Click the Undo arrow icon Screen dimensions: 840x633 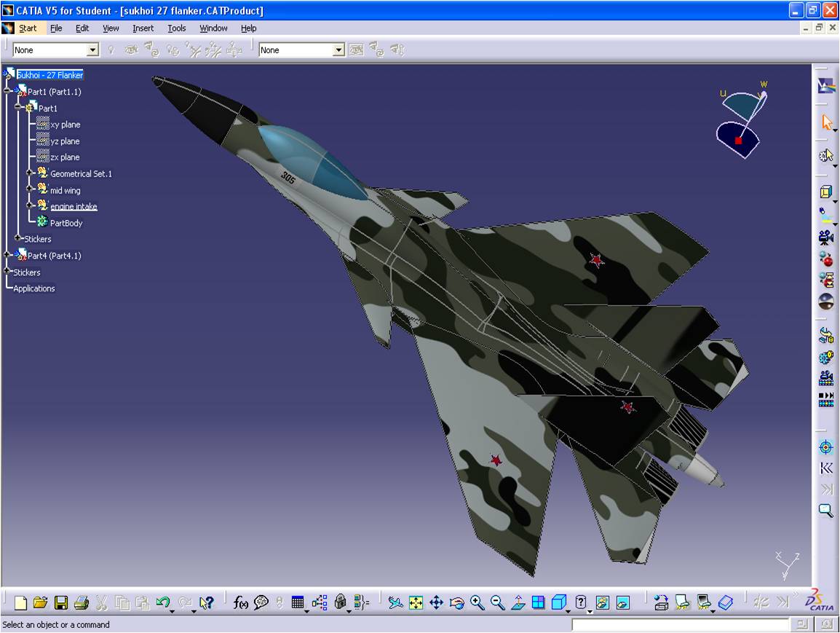(163, 602)
